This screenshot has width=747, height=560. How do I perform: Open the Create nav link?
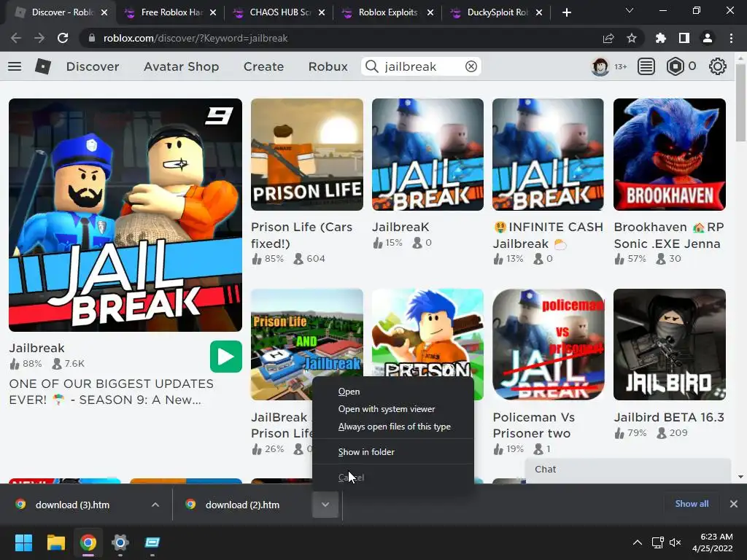(x=263, y=66)
